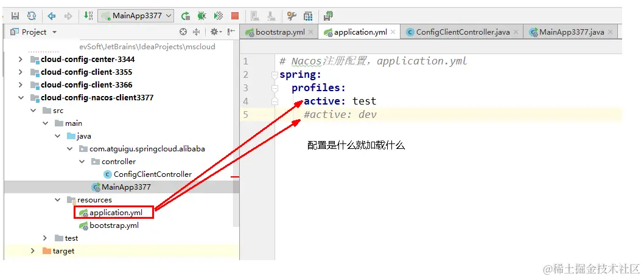
Task: Build the project with the green down-arrow icon
Action: pyautogui.click(x=88, y=16)
